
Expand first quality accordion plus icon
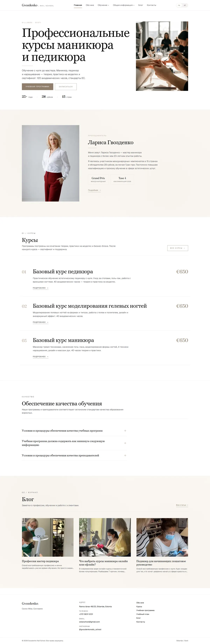(125, 430)
